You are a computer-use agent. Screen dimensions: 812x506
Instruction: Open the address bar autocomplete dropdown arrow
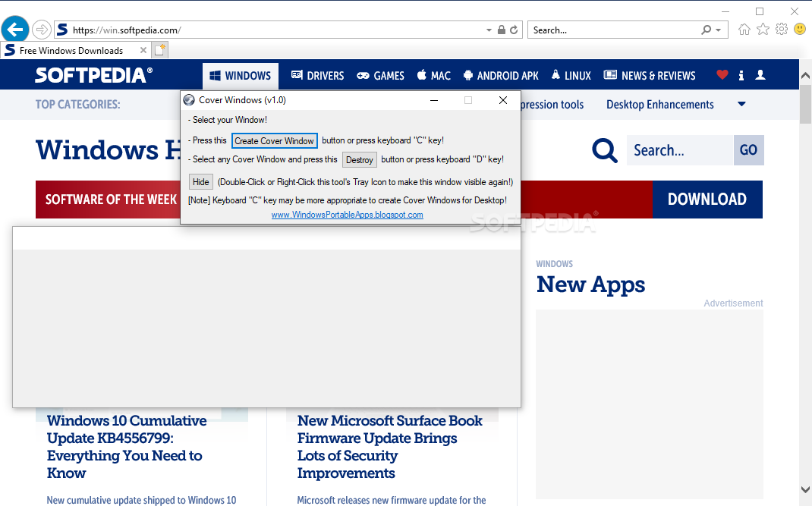click(489, 30)
